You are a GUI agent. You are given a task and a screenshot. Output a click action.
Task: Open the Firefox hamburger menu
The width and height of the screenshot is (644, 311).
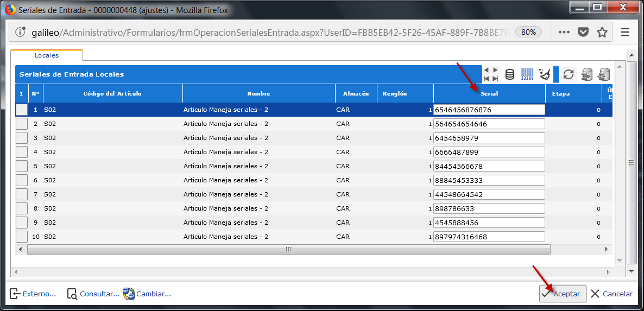coord(625,32)
